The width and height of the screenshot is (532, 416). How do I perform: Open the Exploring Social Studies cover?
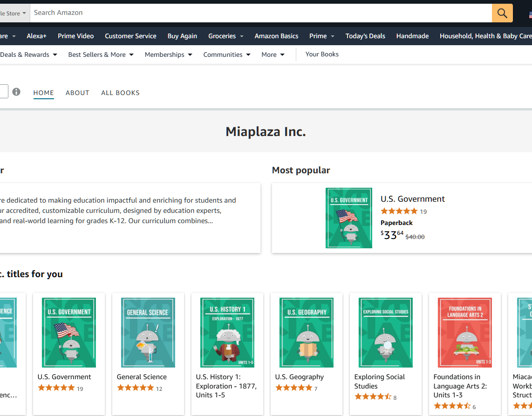point(386,333)
